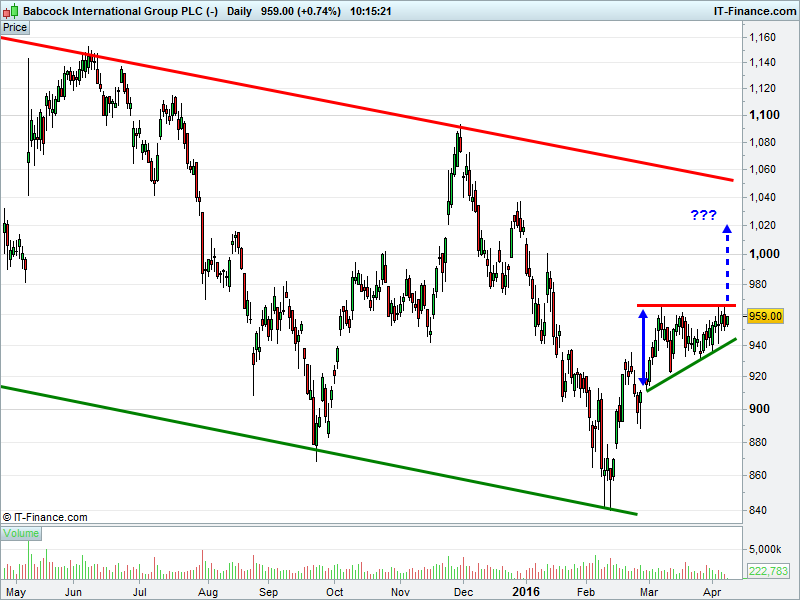The image size is (800, 600).
Task: Click the 940 price axis label
Action: (758, 345)
